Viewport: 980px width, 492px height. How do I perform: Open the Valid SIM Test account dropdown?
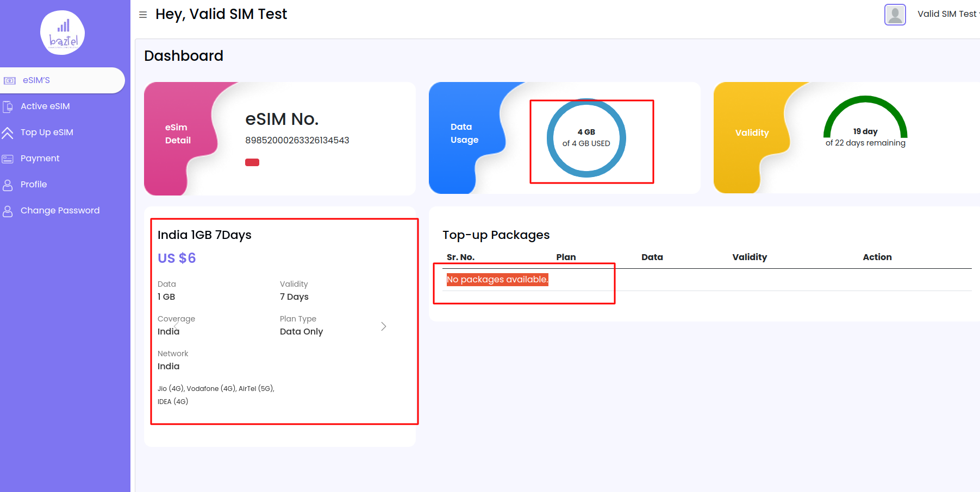(947, 14)
